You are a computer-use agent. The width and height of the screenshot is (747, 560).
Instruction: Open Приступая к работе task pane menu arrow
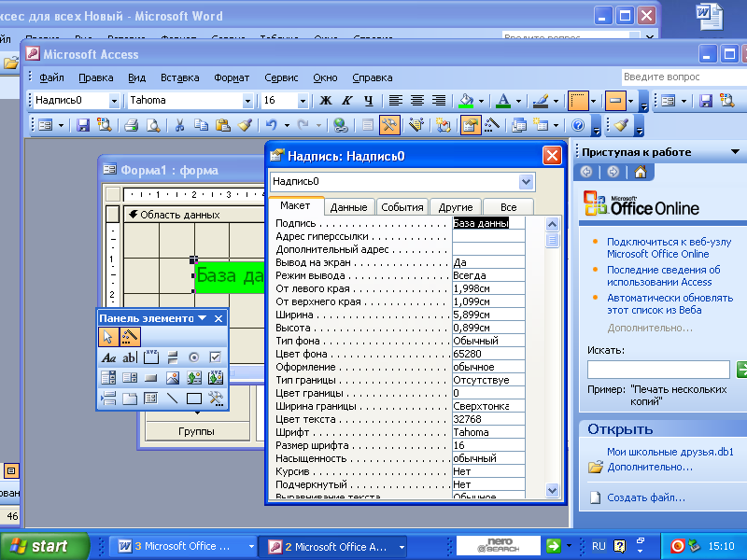coord(735,152)
